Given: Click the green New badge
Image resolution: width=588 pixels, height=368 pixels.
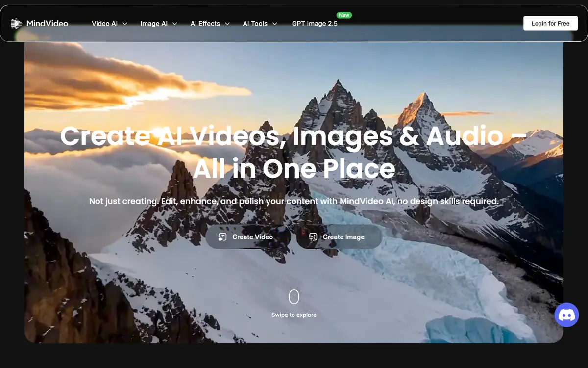Looking at the screenshot, I should (344, 15).
